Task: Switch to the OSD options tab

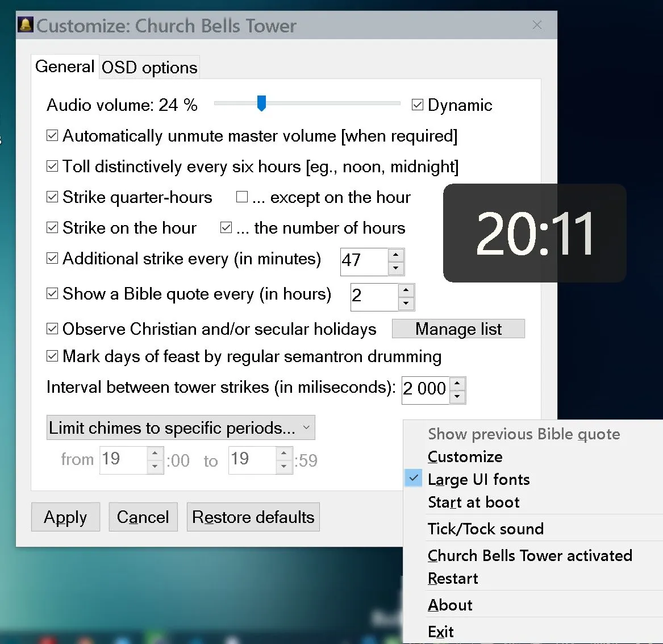Action: click(149, 67)
